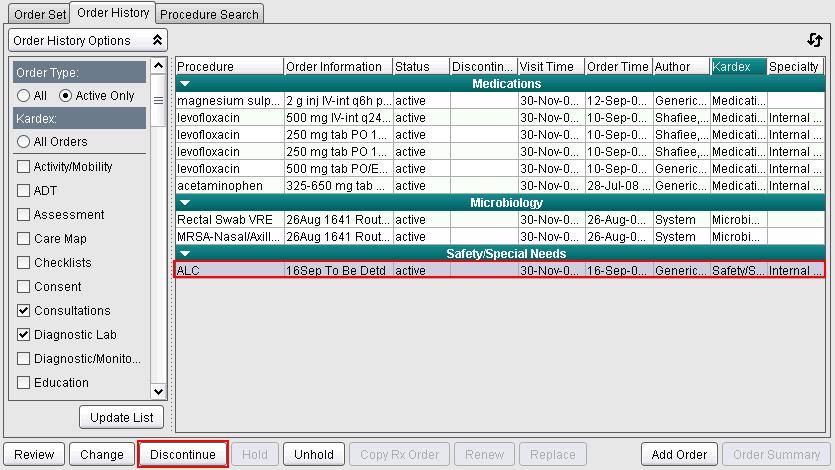
Task: Select the MRSA-Nasal/Axill... row
Action: (x=500, y=237)
